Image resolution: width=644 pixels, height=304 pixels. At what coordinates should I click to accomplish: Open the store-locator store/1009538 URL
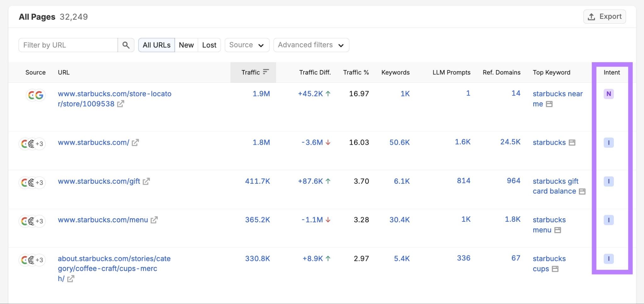114,99
